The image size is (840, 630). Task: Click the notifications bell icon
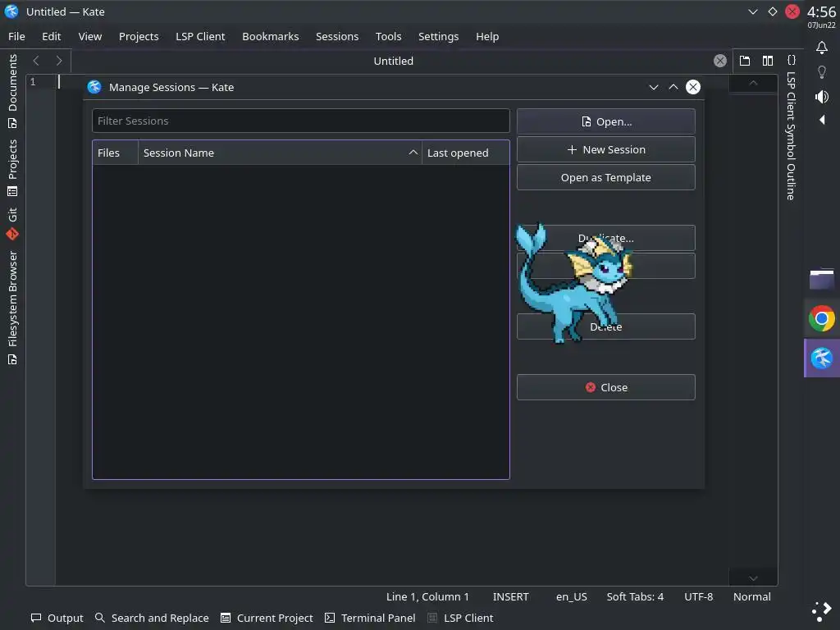[822, 48]
